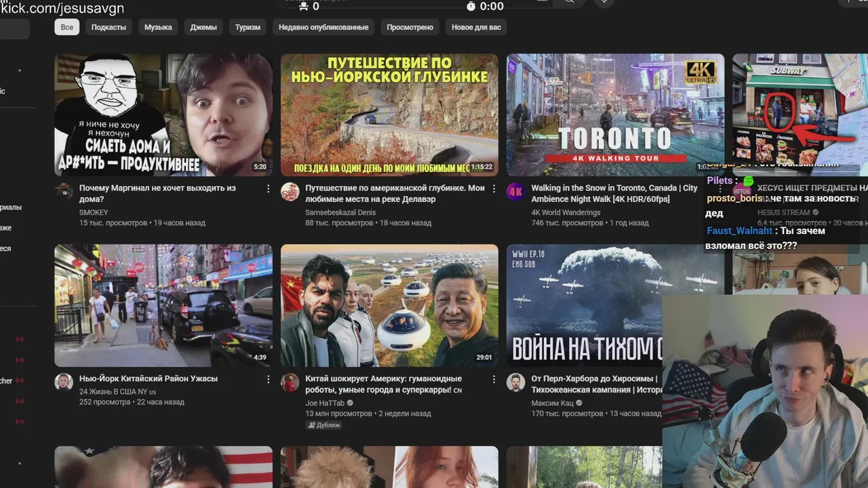Go to Samsebeskazal Denis channel link
The image size is (868, 488).
click(x=340, y=212)
